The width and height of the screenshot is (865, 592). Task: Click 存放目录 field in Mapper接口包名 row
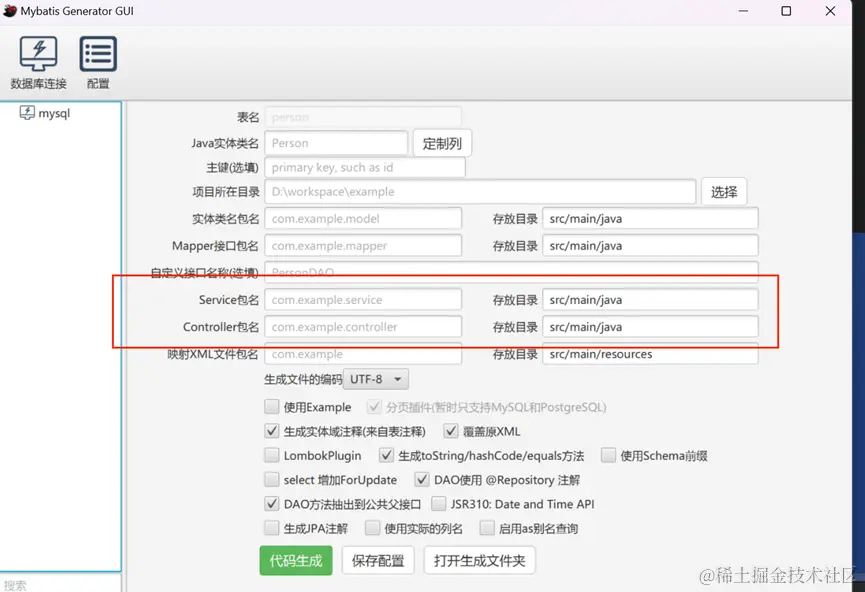point(650,246)
